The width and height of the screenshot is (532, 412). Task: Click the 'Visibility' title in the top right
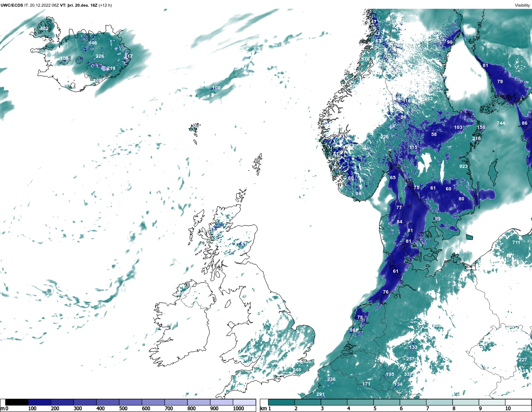pos(522,5)
